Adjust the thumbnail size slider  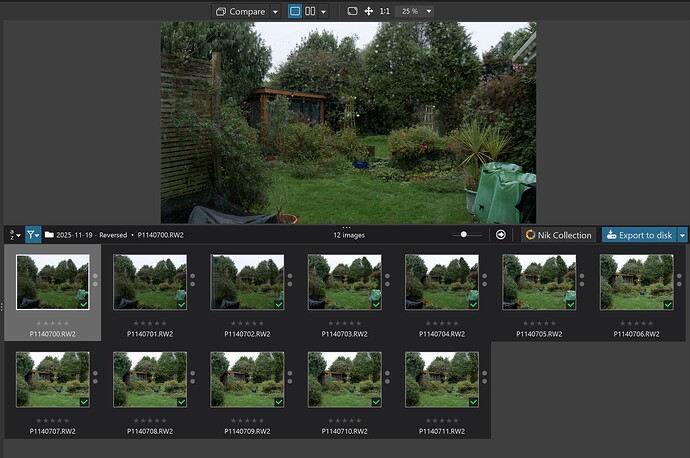tap(463, 235)
